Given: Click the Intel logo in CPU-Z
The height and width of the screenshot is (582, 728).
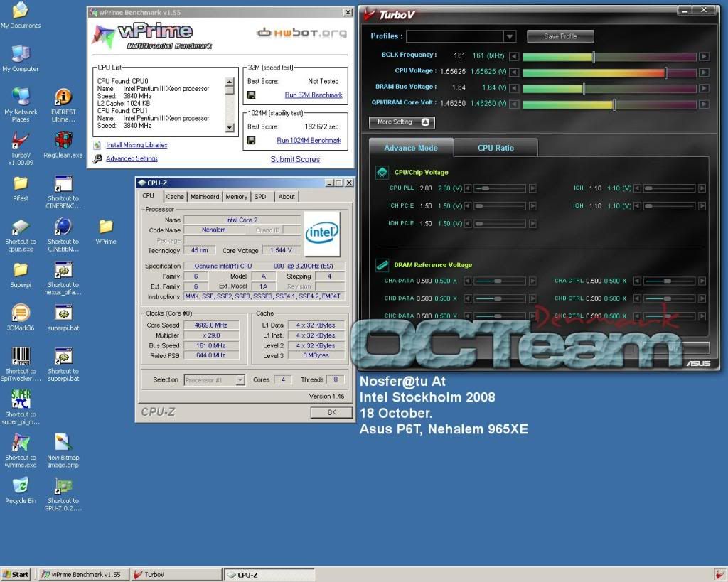Looking at the screenshot, I should click(322, 234).
